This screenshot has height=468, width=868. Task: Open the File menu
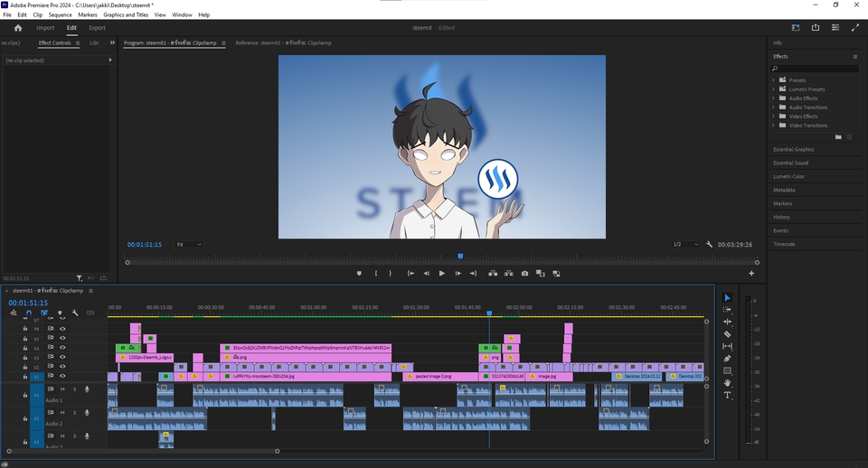pos(7,15)
